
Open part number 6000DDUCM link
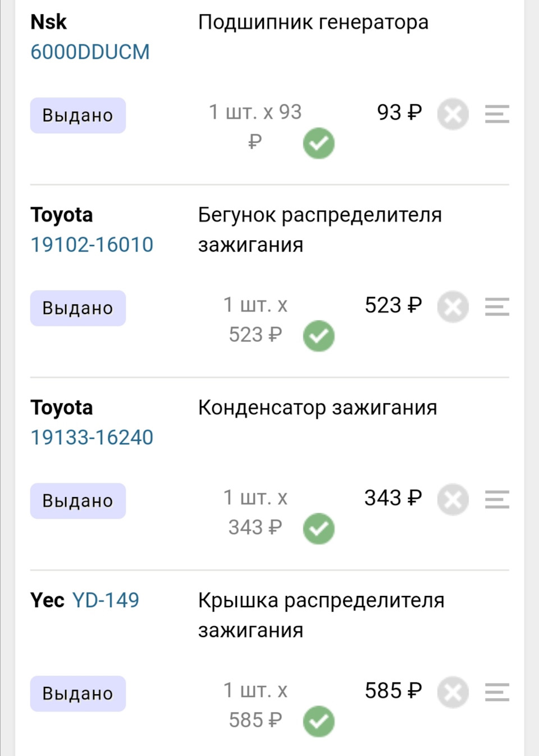[x=90, y=52]
